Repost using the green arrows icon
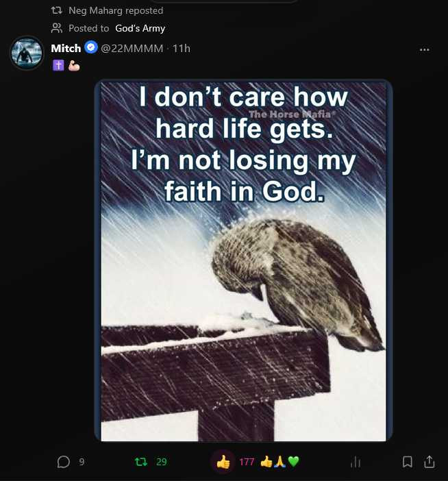 point(140,462)
